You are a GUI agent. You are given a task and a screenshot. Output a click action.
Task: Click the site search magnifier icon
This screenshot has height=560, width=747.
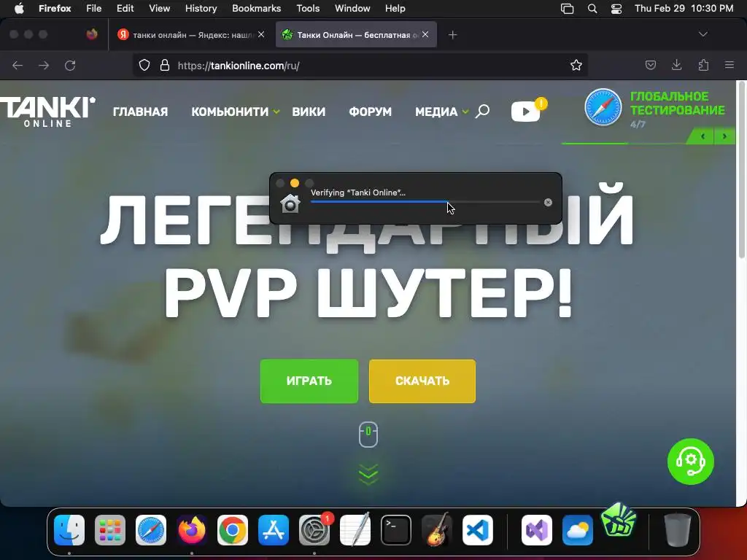pyautogui.click(x=482, y=112)
